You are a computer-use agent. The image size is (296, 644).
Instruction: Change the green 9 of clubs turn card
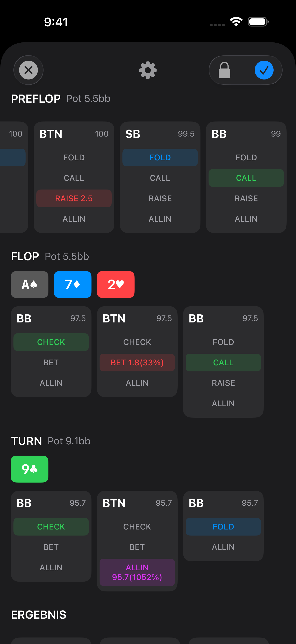[x=29, y=469]
